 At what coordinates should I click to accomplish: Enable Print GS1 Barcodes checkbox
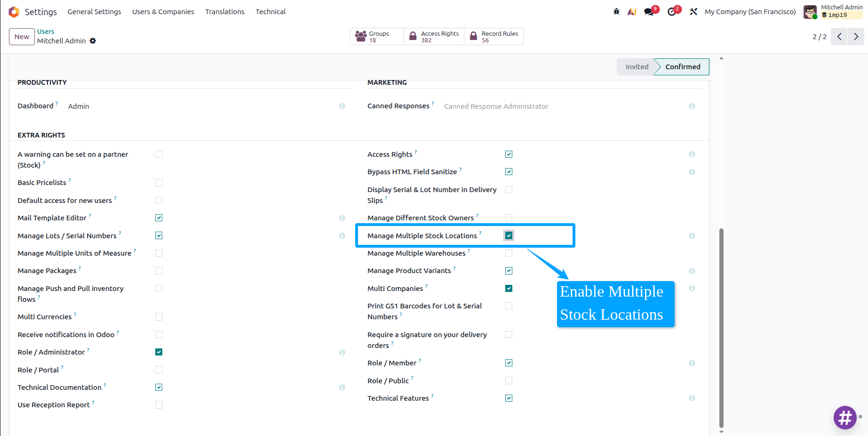[x=509, y=306]
